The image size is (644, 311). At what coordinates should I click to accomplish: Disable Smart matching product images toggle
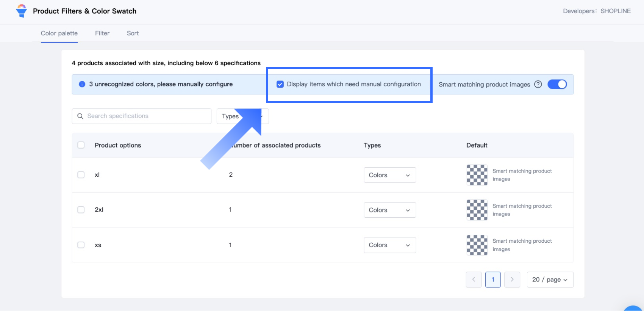(x=557, y=84)
